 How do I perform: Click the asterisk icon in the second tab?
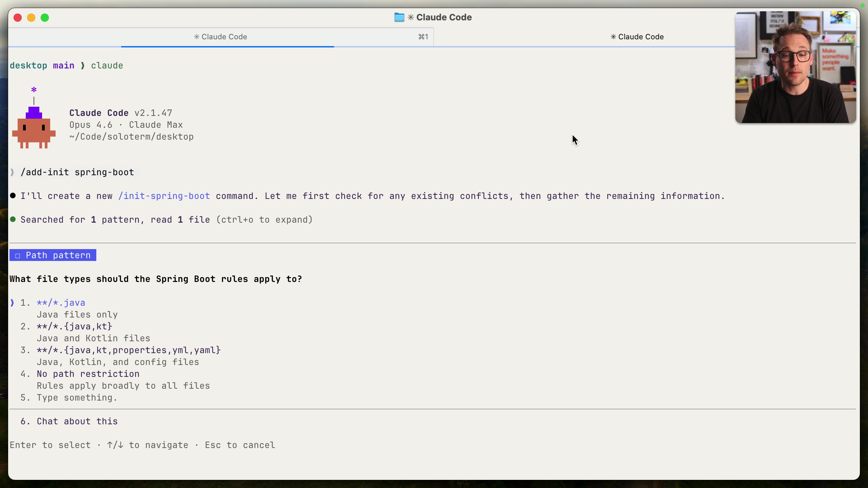(613, 37)
